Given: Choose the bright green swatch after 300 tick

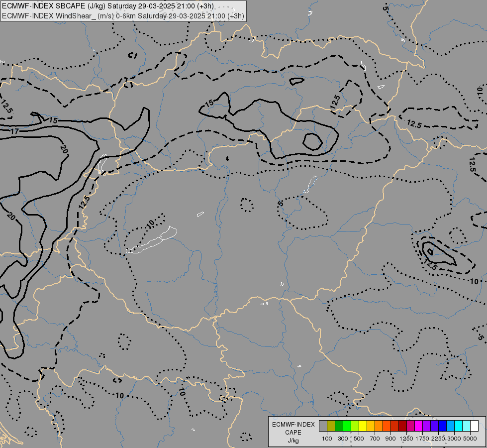Looking at the screenshot, I should click(347, 426).
